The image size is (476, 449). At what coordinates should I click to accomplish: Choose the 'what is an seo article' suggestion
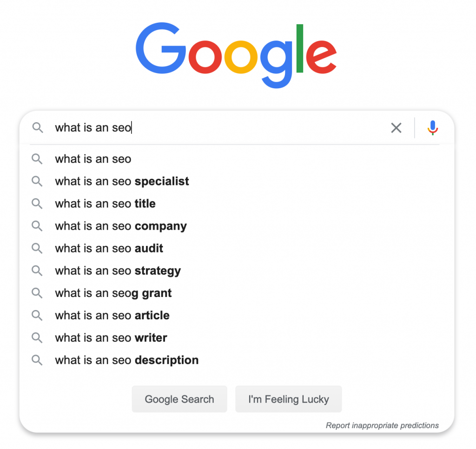click(x=234, y=316)
